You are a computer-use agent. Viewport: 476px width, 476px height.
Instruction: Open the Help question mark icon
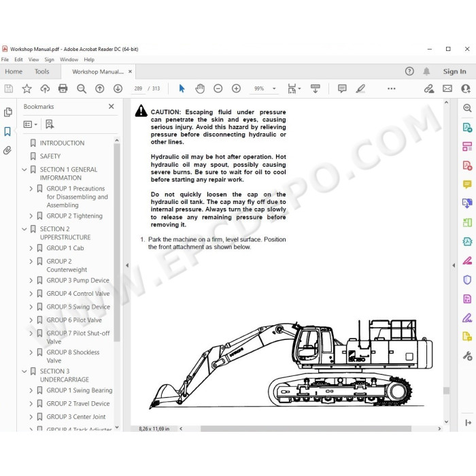(x=409, y=71)
